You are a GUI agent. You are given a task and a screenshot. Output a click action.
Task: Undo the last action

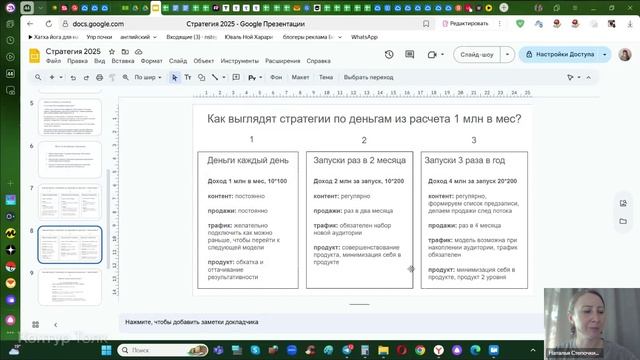click(x=73, y=77)
